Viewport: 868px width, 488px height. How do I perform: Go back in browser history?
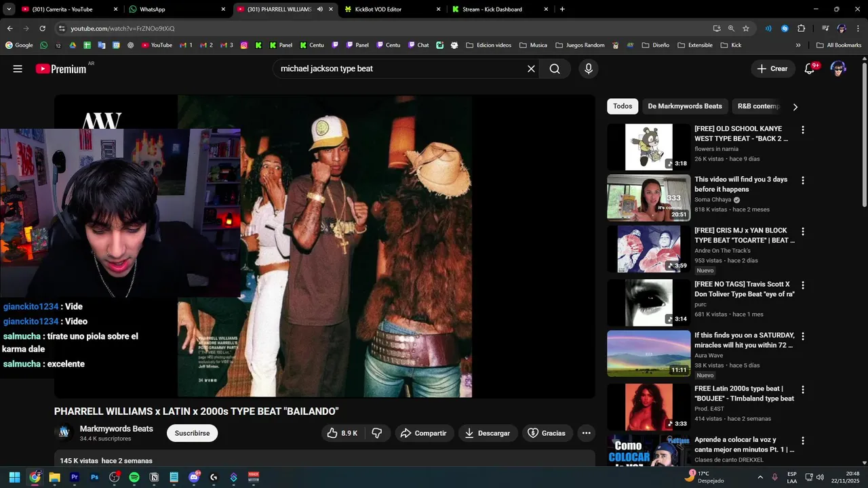click(9, 28)
